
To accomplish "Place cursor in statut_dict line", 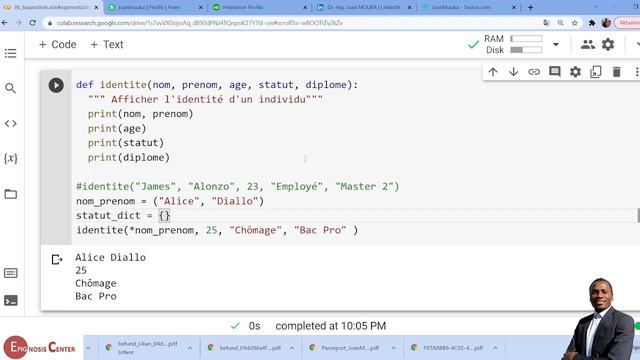I will pos(123,216).
